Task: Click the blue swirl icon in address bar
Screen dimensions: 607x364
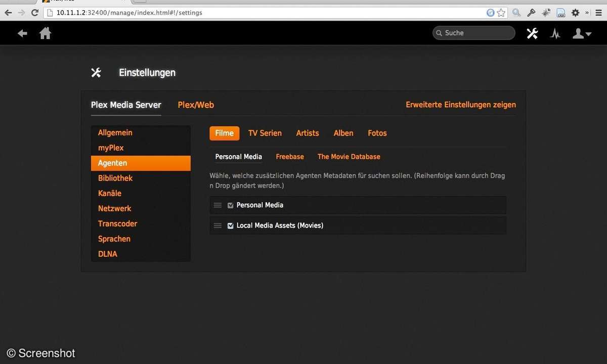Action: pos(490,13)
